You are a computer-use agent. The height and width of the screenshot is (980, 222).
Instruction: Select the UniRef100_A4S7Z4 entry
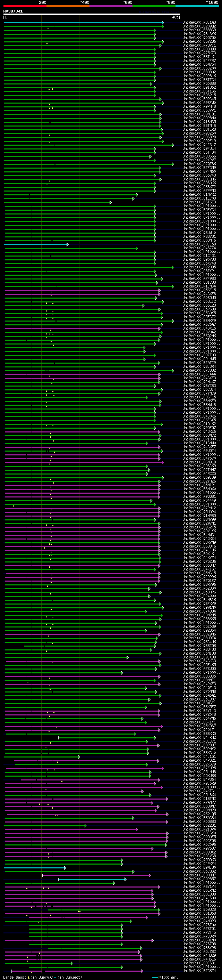click(199, 248)
